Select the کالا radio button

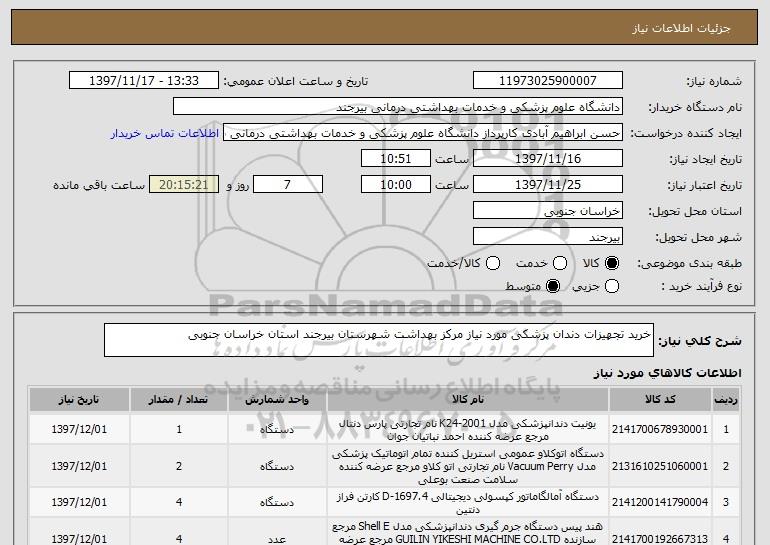click(612, 264)
